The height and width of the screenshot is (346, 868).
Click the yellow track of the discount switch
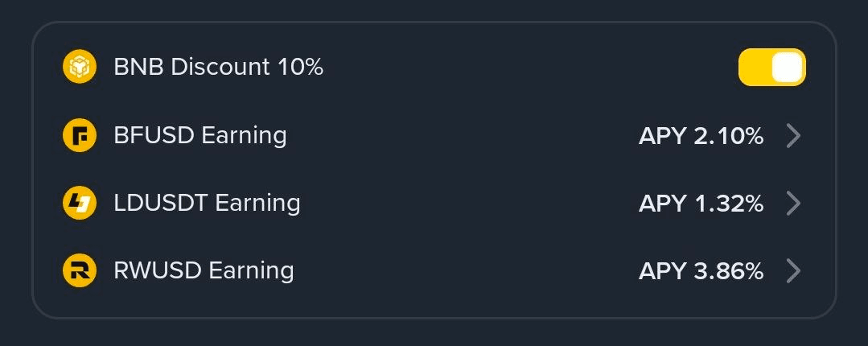coord(754,67)
